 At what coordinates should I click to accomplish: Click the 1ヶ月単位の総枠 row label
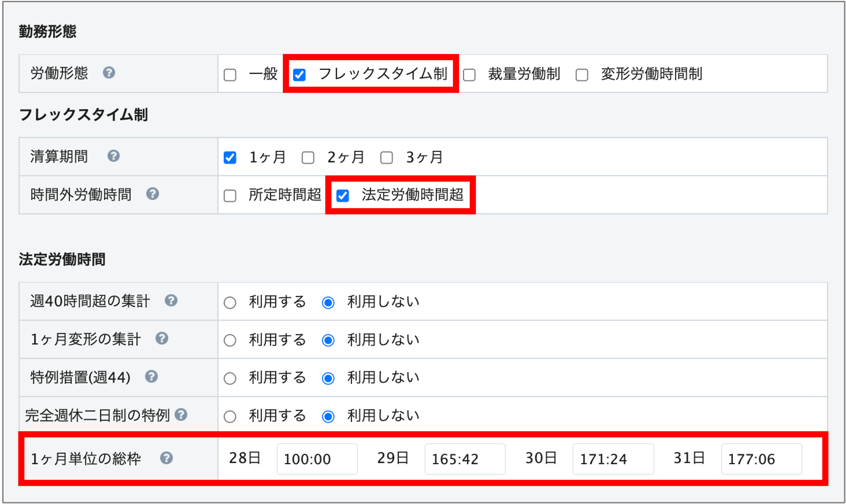tap(86, 459)
